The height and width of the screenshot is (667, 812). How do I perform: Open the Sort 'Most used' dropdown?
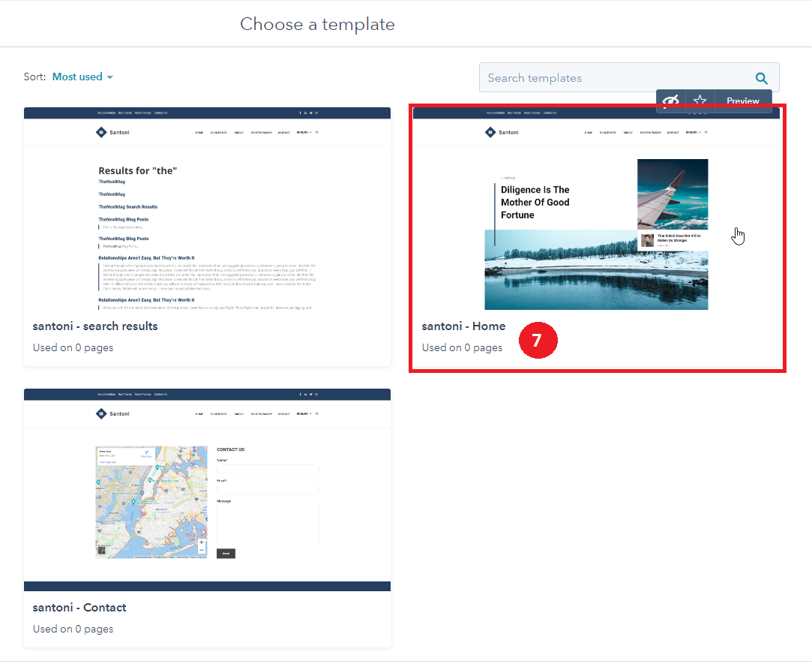pos(77,77)
